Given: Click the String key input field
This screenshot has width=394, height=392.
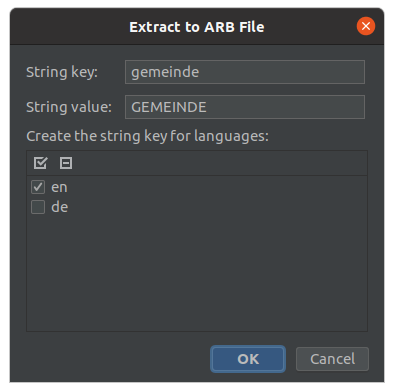Looking at the screenshot, I should click(x=245, y=72).
